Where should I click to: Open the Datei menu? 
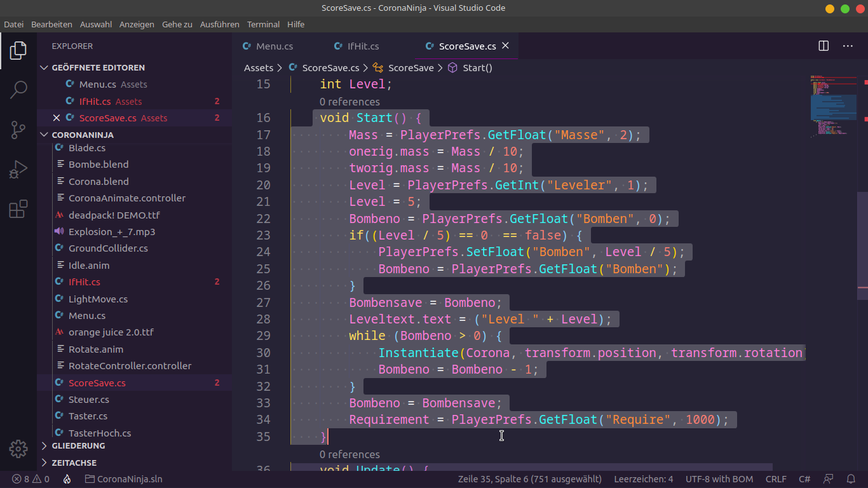pos(13,24)
